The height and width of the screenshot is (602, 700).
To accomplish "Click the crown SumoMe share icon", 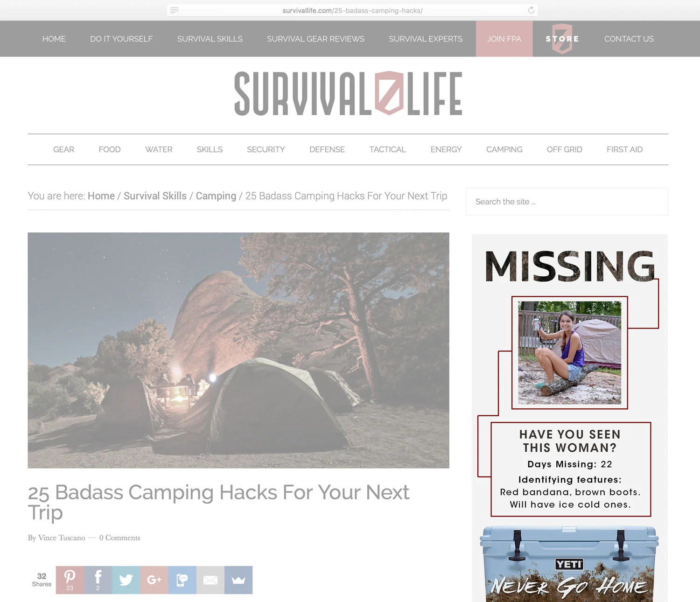I will pyautogui.click(x=238, y=580).
